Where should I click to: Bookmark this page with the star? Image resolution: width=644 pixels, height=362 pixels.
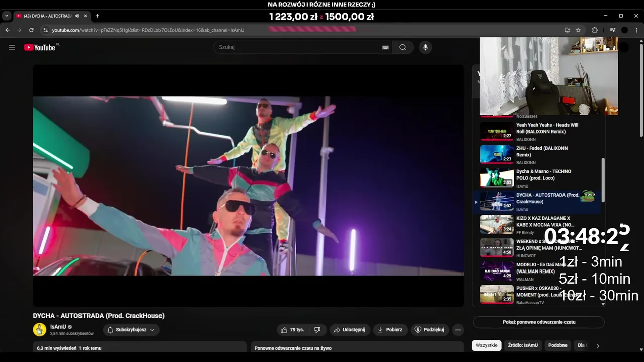click(578, 30)
